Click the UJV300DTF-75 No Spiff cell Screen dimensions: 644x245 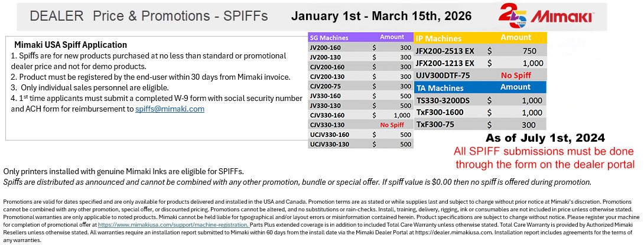click(516, 75)
